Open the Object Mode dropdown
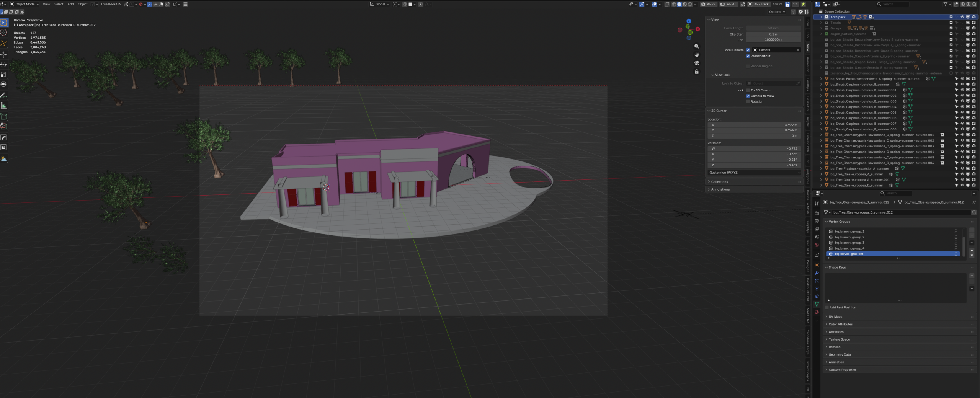 [24, 4]
